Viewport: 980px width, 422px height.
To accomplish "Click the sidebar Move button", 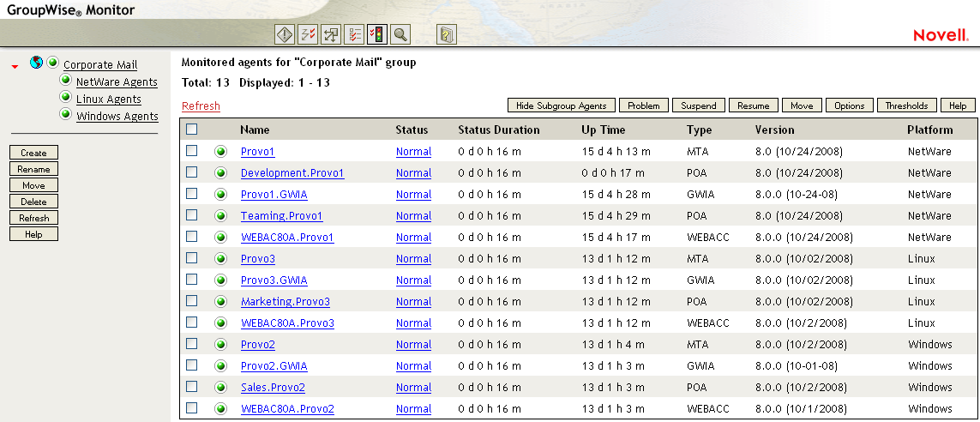I will [33, 185].
